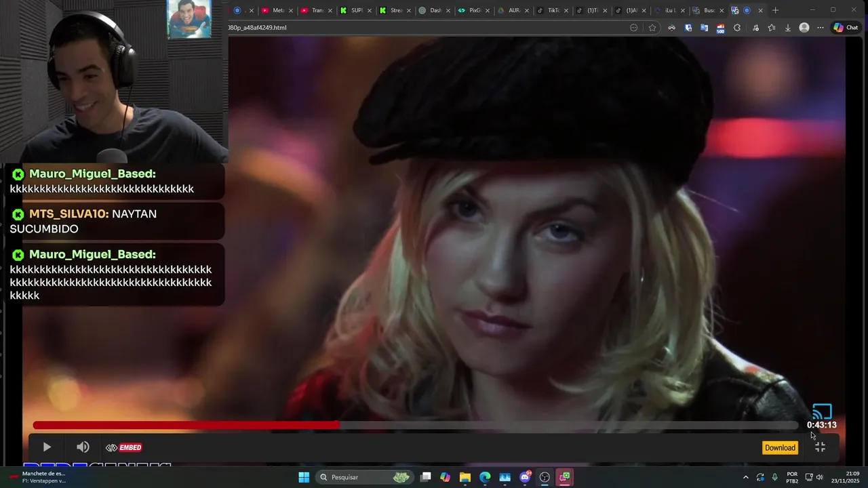Open the microphone tray icon
Image resolution: width=868 pixels, height=488 pixels.
click(x=774, y=477)
